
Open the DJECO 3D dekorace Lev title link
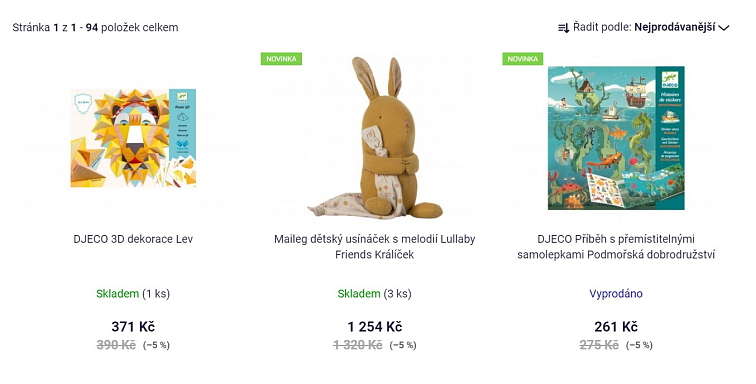(133, 239)
